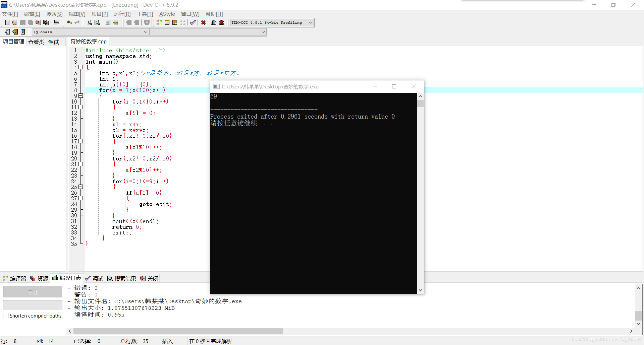Image resolution: width=644 pixels, height=345 pixels.
Task: Collapse the code fold at line 25
Action: click(81, 187)
